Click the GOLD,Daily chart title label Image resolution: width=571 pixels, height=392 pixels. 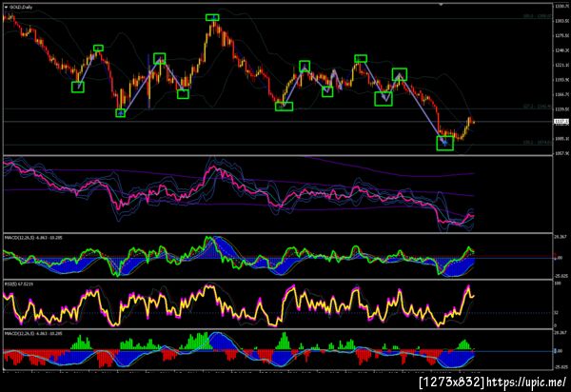tap(20, 8)
